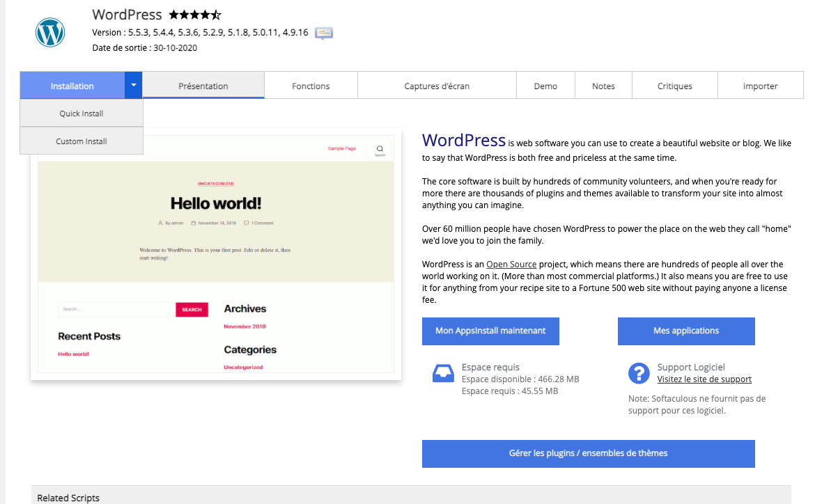Open the Fonctions tab
Screen dimensions: 815x504
click(x=311, y=86)
